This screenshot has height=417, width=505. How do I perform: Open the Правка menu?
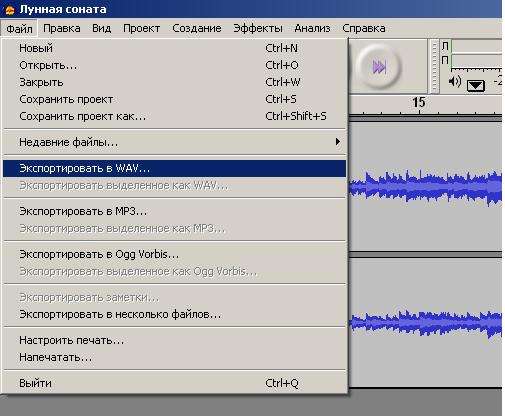pos(62,28)
